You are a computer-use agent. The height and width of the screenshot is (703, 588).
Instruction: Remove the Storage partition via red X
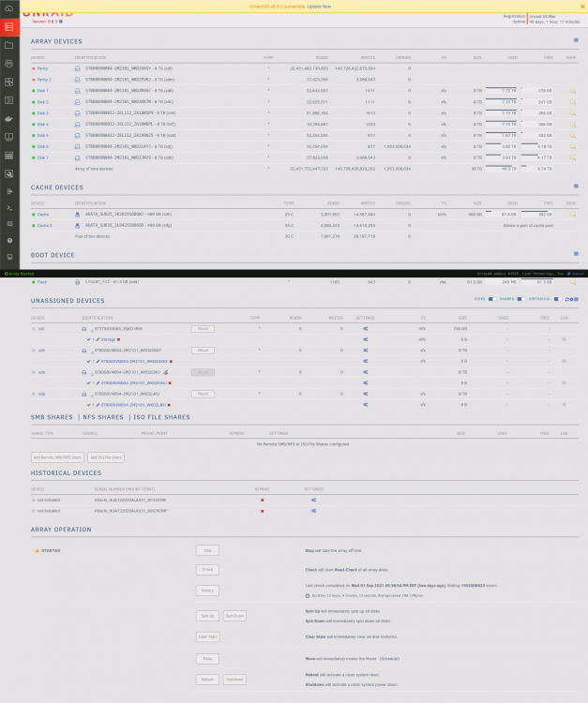click(118, 339)
